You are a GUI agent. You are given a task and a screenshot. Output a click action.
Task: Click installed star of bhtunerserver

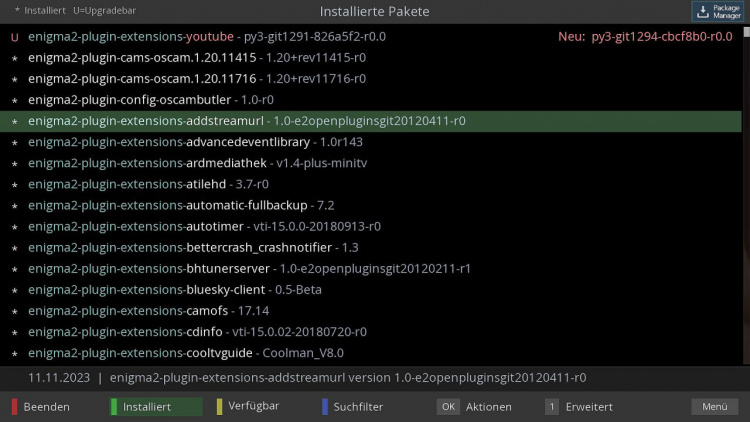15,269
